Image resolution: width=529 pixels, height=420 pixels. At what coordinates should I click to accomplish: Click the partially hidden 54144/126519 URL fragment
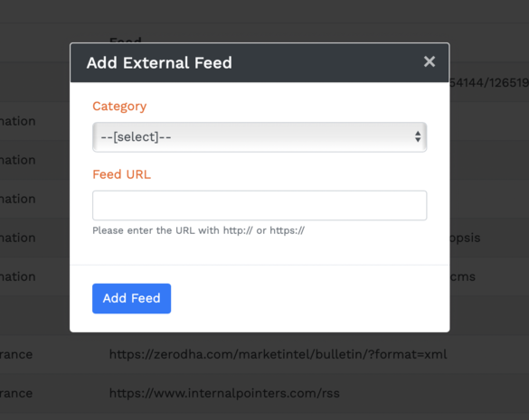point(489,82)
